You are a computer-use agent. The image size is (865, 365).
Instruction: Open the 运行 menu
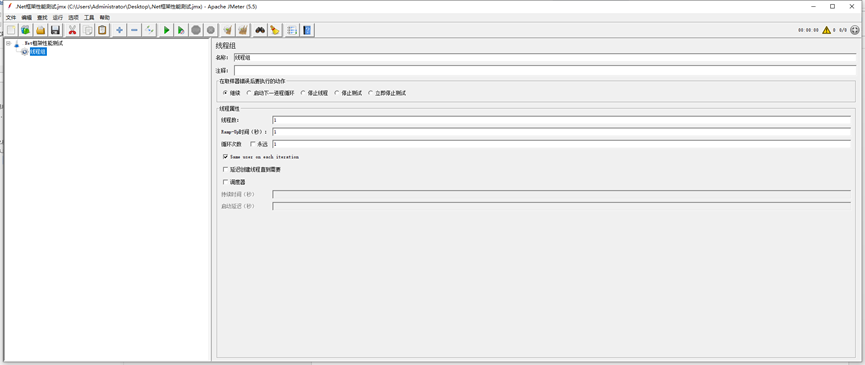[x=58, y=18]
